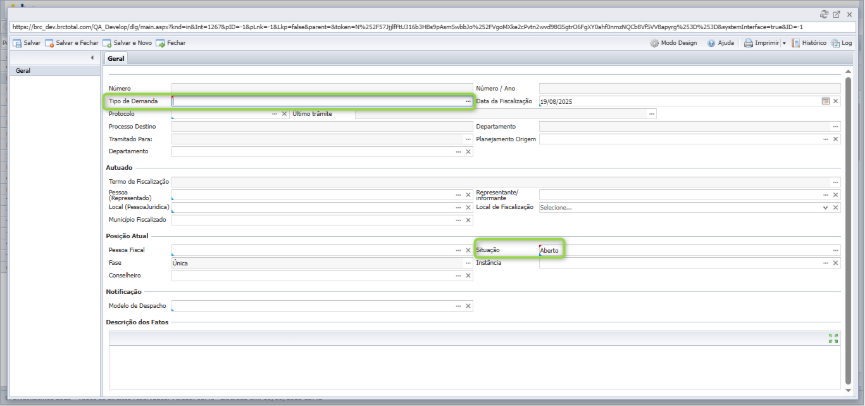The image size is (865, 406).
Task: Expand Descrição dos Fatos editor to fullscreen
Action: coord(834,338)
